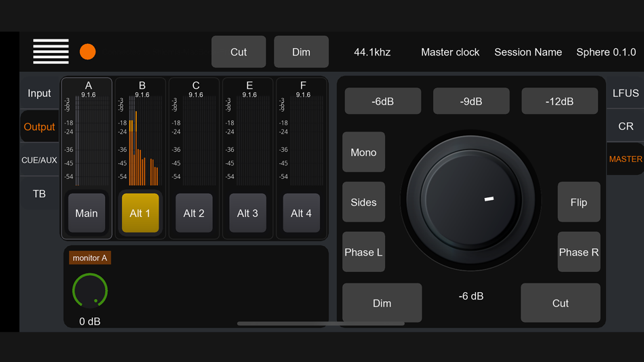Screen dimensions: 644x362
Task: Toggle Phase R inversion
Action: click(579, 252)
